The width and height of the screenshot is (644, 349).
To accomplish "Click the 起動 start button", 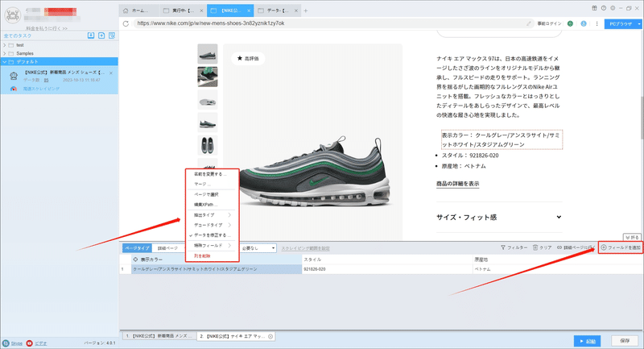I will [588, 341].
